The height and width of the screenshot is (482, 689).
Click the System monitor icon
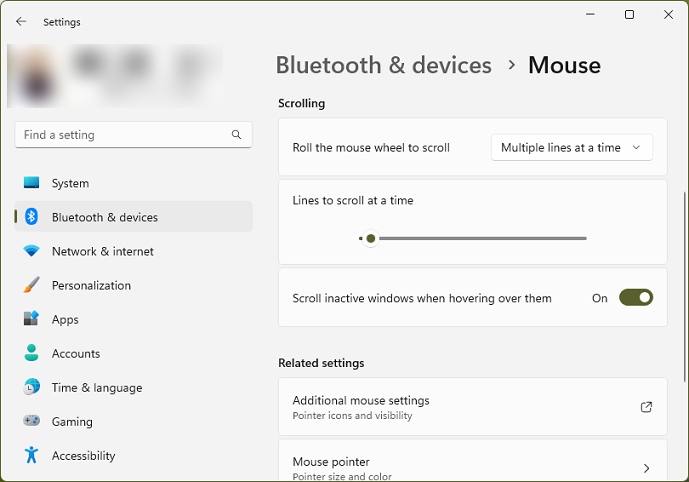coord(31,182)
